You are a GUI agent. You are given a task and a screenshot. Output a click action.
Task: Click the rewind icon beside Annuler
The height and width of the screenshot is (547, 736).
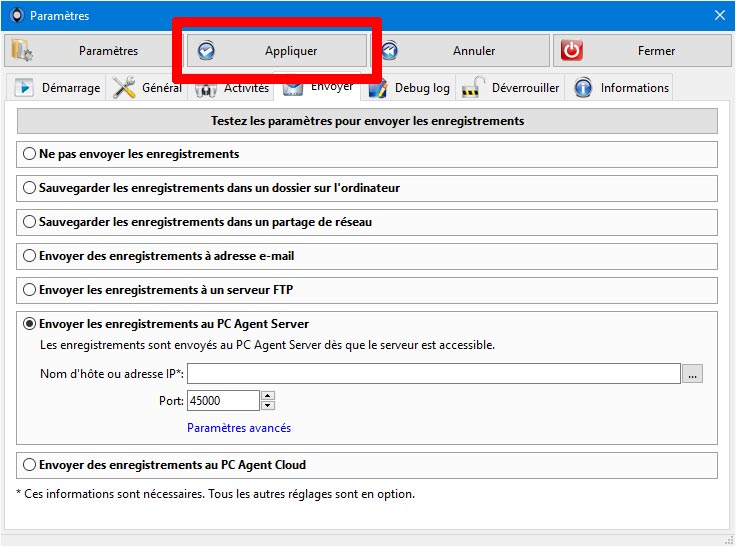tap(389, 51)
